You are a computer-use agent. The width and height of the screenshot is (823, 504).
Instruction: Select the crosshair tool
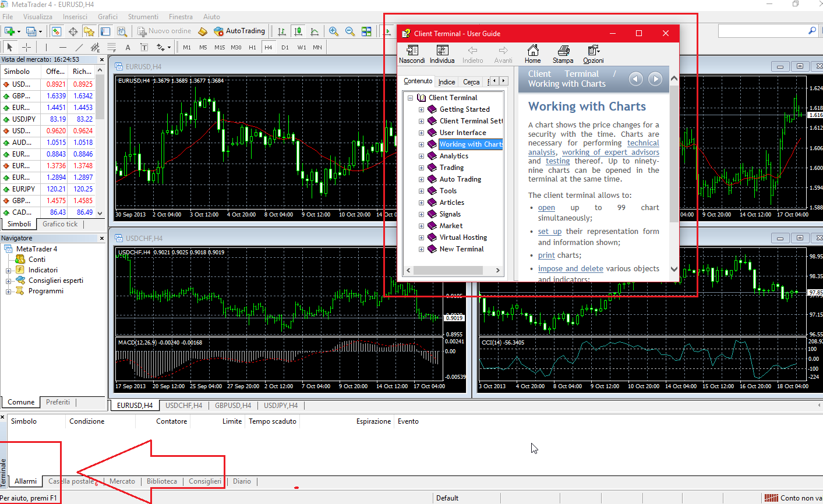[x=26, y=47]
